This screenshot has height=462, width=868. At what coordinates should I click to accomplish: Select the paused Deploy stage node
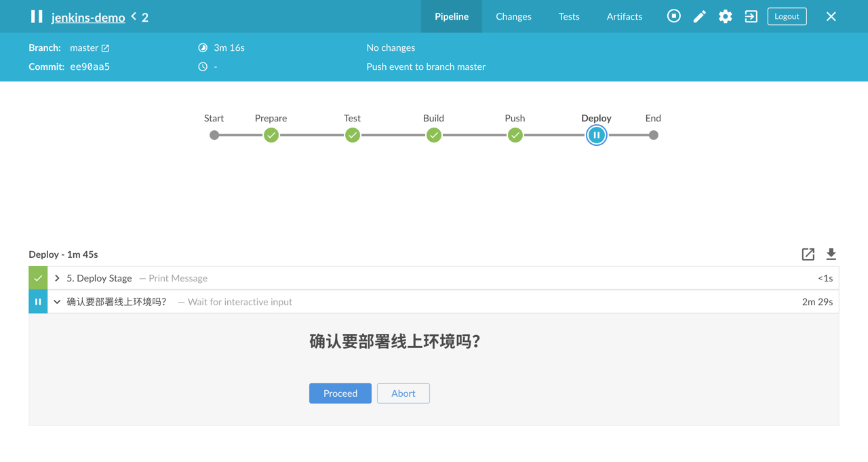coord(596,135)
